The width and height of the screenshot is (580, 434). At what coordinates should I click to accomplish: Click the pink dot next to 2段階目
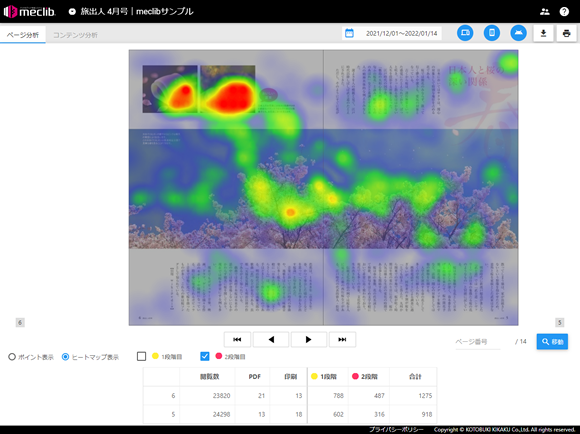click(x=219, y=356)
